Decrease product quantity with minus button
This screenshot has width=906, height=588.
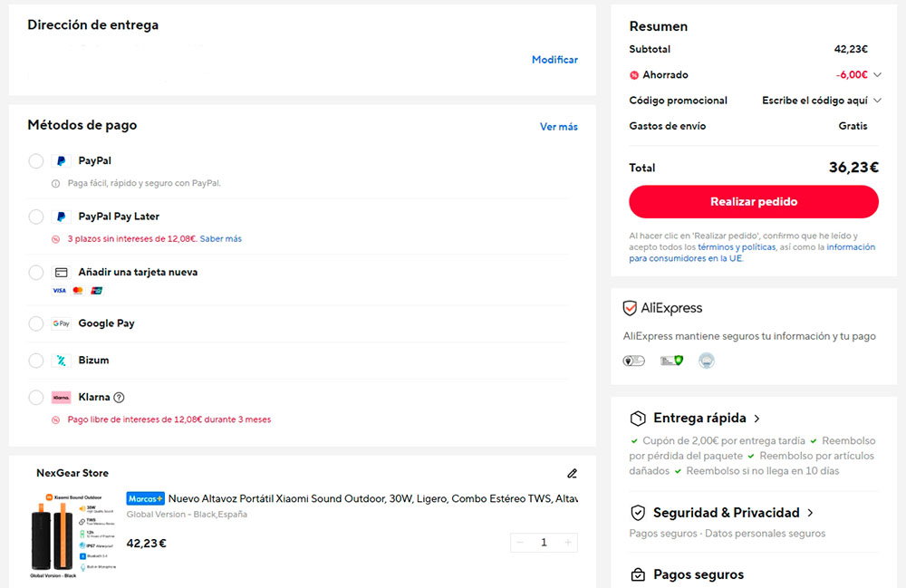[519, 543]
